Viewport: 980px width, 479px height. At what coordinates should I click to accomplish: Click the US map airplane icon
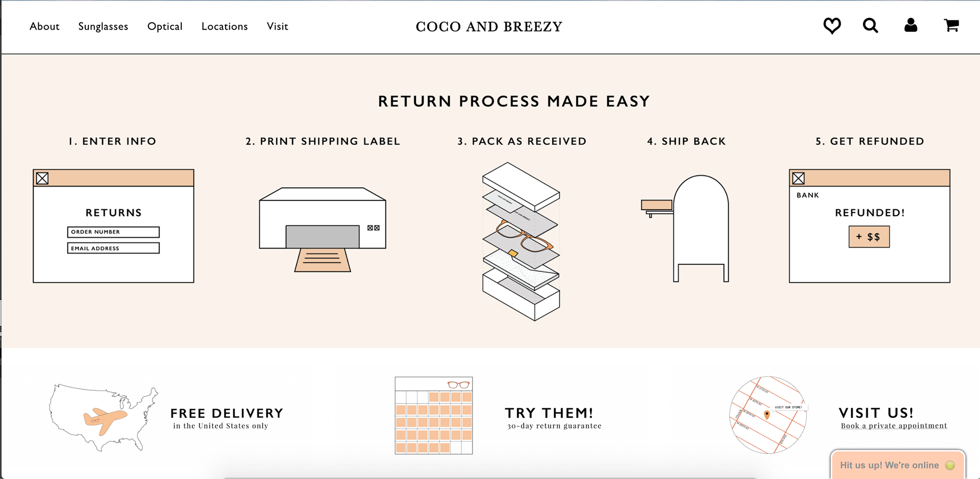coord(104,417)
